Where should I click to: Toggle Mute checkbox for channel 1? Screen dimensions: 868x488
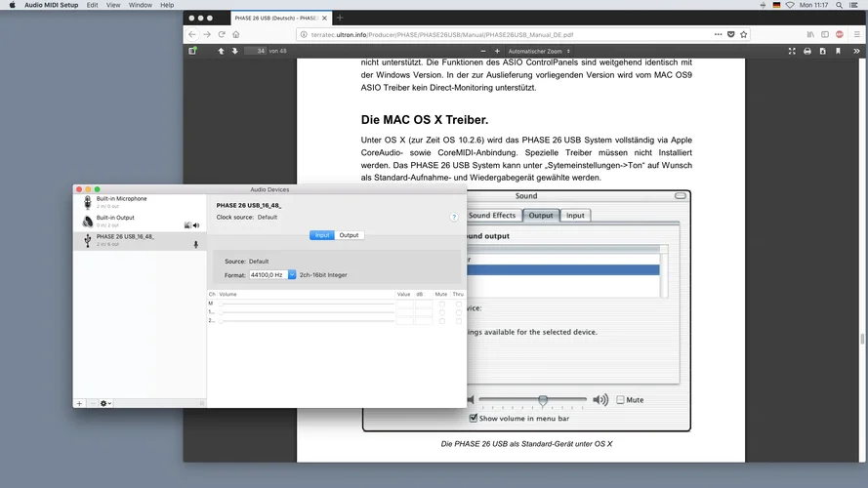coord(441,312)
